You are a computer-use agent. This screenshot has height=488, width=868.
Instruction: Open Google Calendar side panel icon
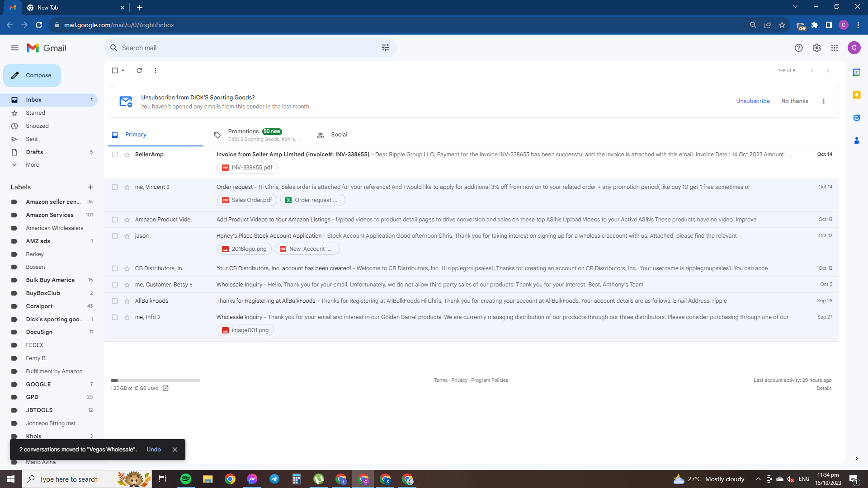point(857,72)
